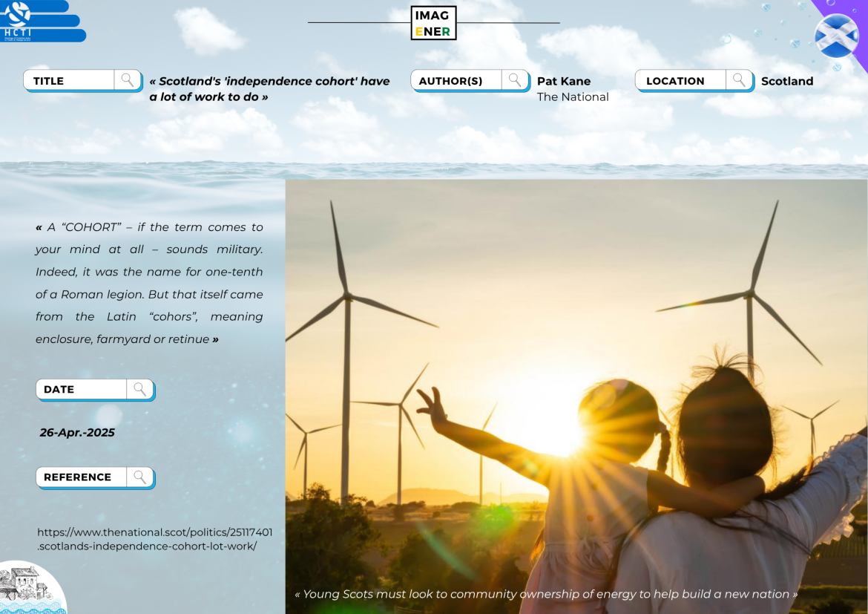Click the DATE label box
The width and height of the screenshot is (868, 614).
pyautogui.click(x=95, y=389)
